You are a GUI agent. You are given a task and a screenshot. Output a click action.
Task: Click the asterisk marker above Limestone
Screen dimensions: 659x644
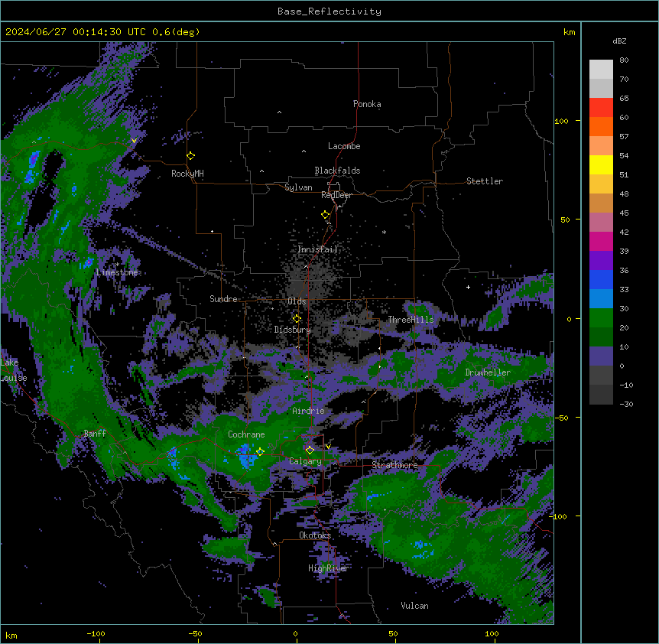[x=118, y=265]
